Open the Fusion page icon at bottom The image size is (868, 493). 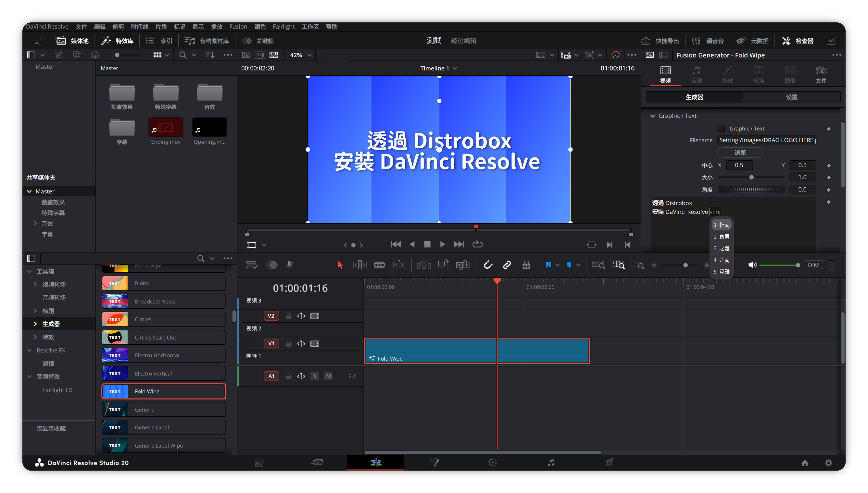click(434, 462)
